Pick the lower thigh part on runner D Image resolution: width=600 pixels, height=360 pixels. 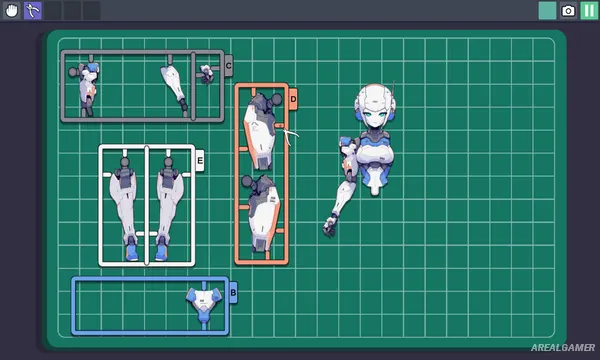pos(261,213)
